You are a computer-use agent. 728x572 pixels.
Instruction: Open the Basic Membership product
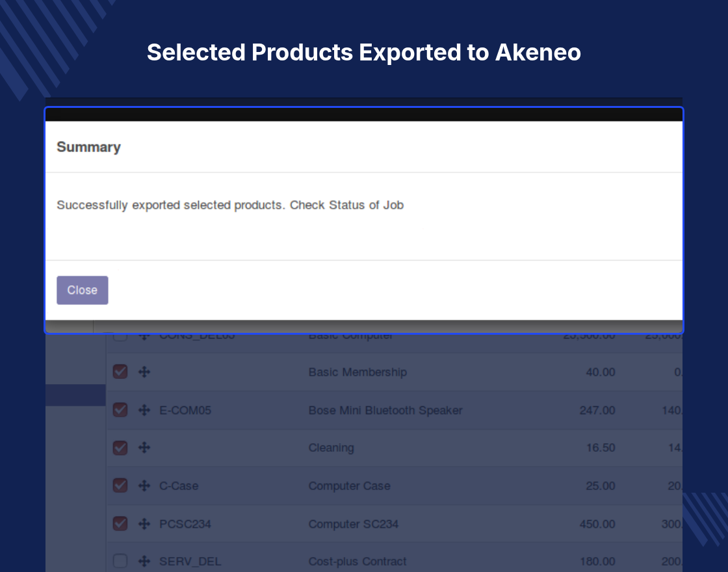pos(357,372)
